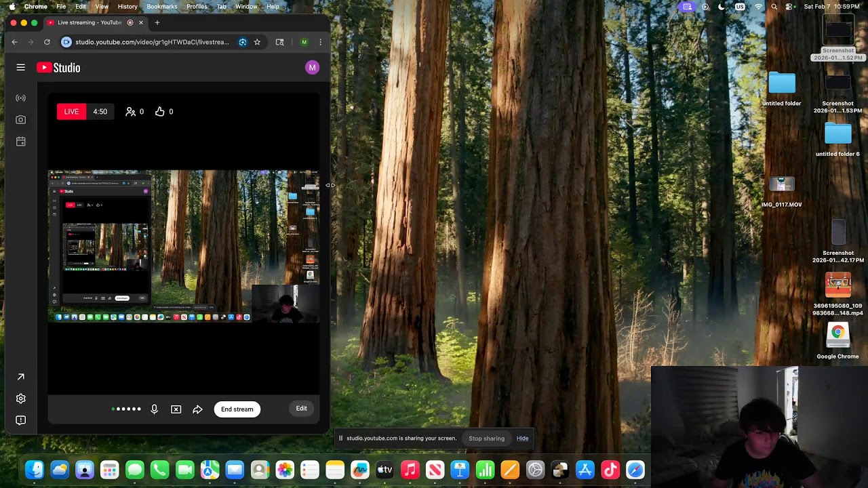This screenshot has height=488, width=868.
Task: Open the M account avatar menu
Action: click(312, 67)
